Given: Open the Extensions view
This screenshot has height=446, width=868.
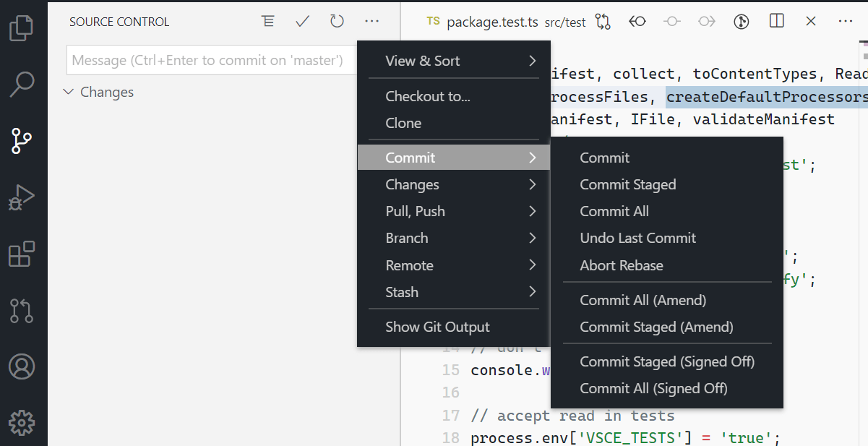Looking at the screenshot, I should pos(22,254).
